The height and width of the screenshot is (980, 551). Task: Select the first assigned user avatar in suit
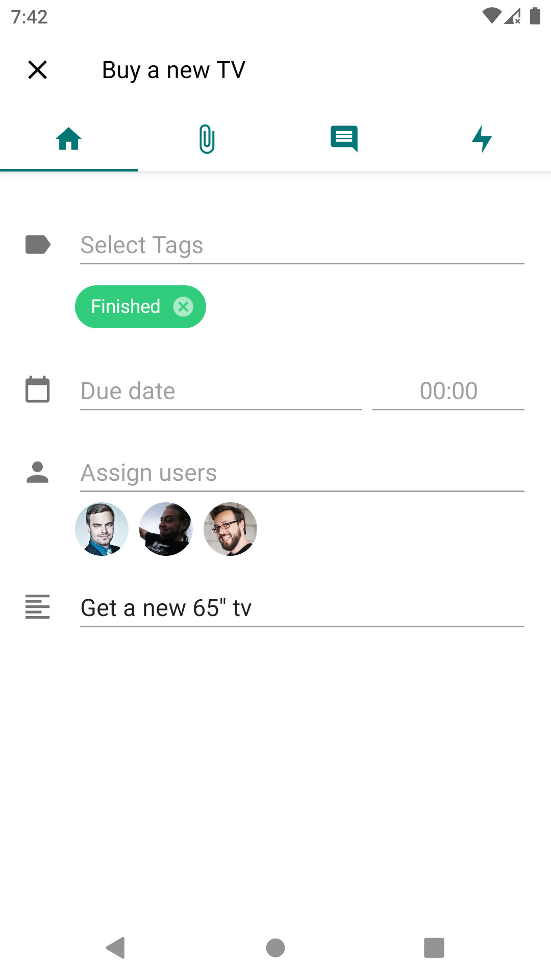click(x=102, y=529)
